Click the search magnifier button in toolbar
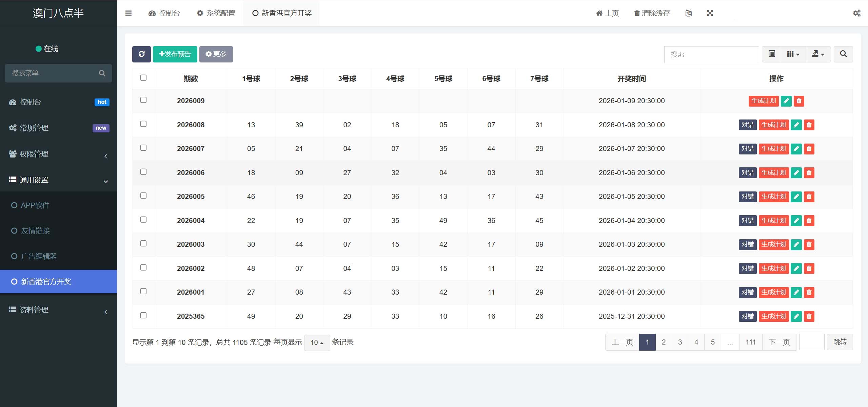The width and height of the screenshot is (868, 407). (843, 54)
